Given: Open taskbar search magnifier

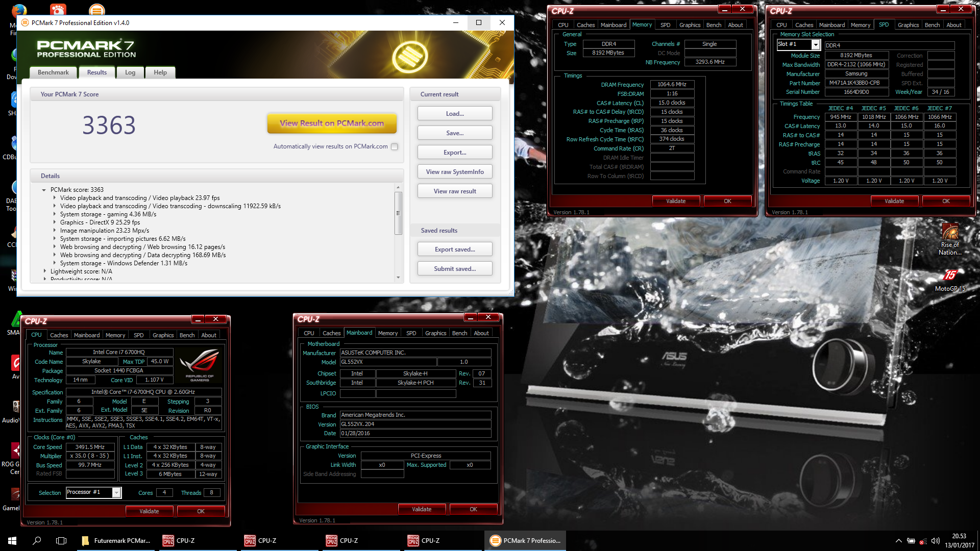Looking at the screenshot, I should pos(37,540).
